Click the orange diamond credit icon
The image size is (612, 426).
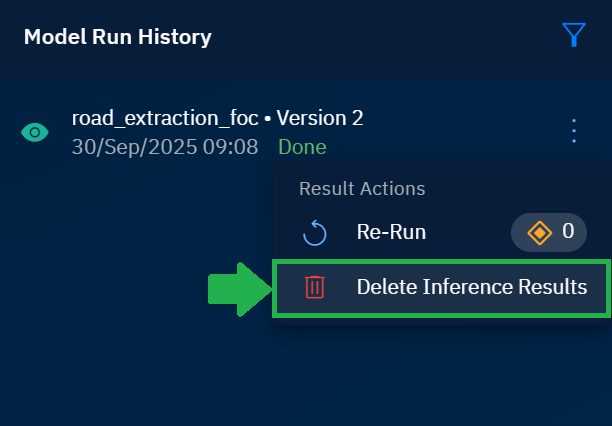pos(539,233)
